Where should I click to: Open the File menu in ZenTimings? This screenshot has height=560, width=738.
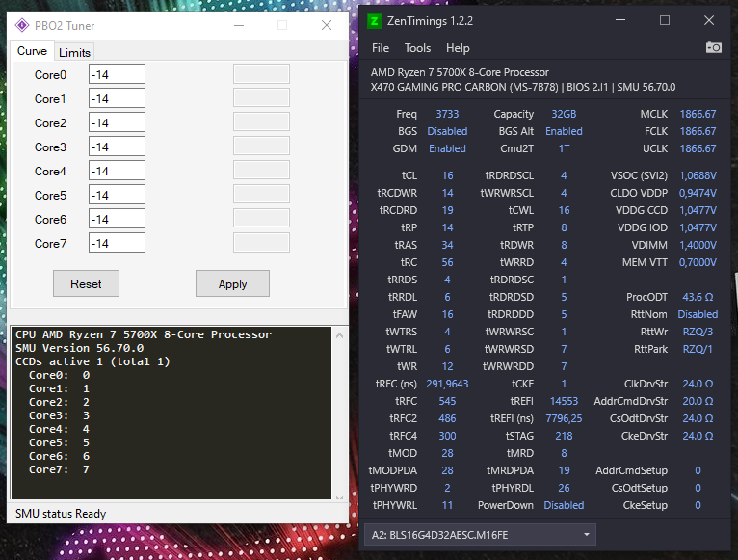tap(381, 48)
